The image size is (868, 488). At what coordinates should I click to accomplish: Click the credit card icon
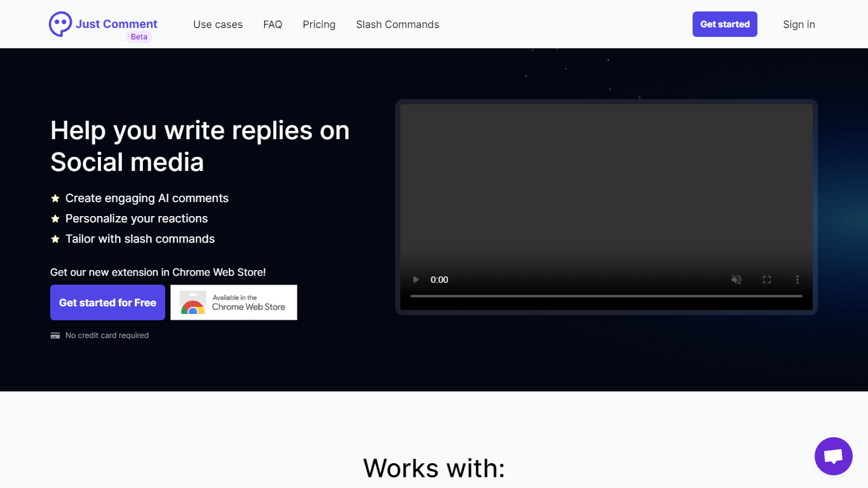pos(55,335)
